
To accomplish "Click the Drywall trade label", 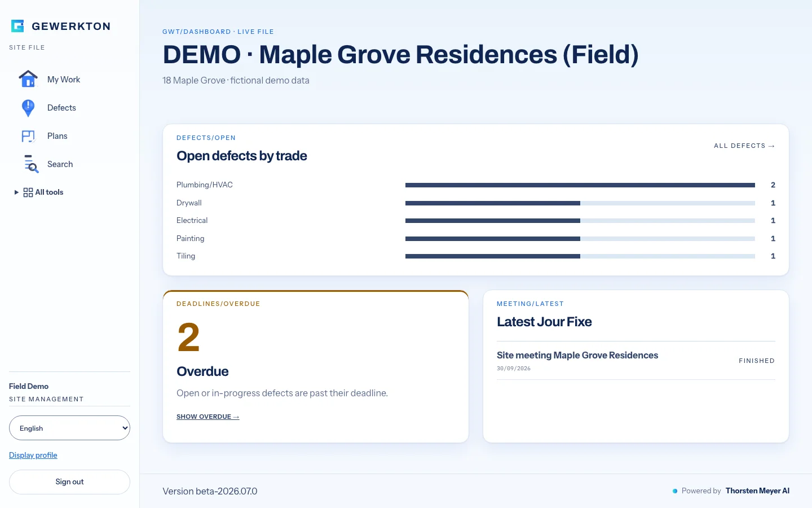I will [x=189, y=203].
